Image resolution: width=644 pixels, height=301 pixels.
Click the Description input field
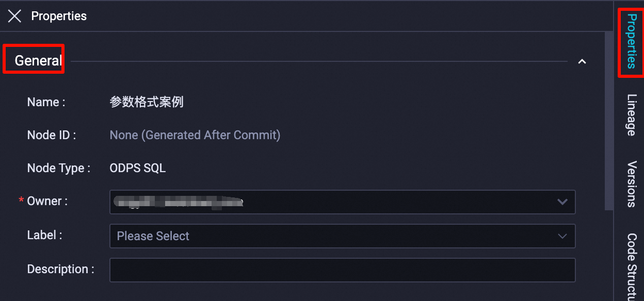coord(342,270)
